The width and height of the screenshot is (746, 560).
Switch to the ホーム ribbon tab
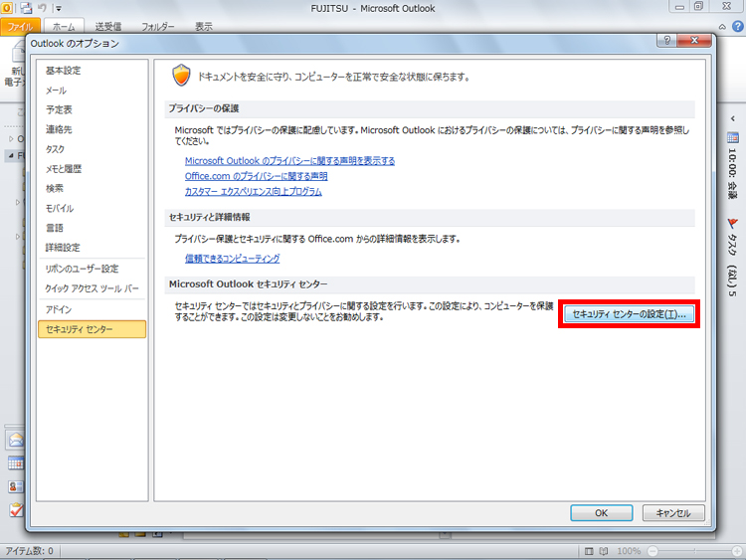click(64, 27)
